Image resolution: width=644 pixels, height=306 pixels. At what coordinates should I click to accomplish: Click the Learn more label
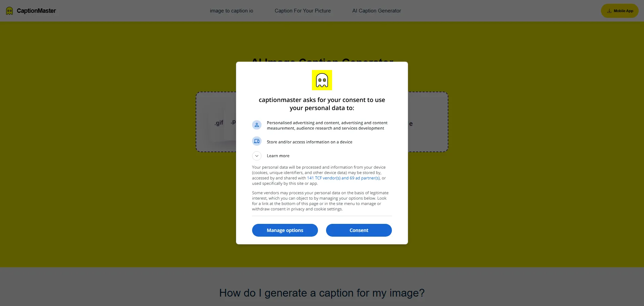[x=278, y=156]
